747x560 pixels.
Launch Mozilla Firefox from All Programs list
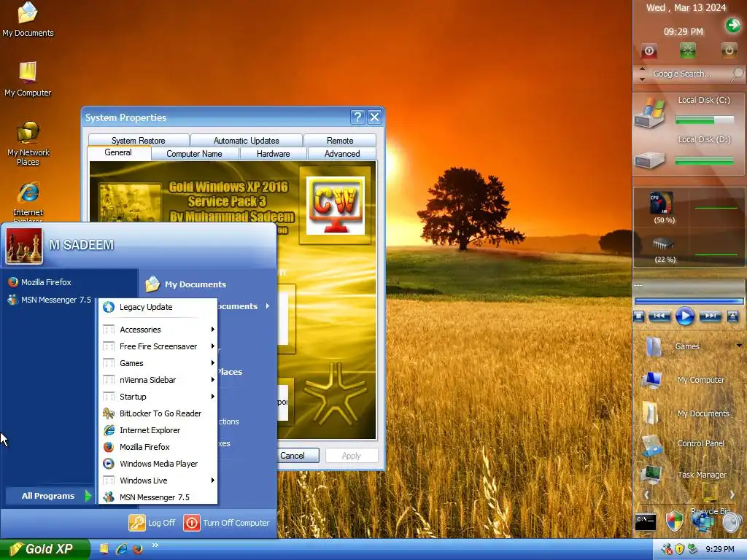pyautogui.click(x=158, y=447)
